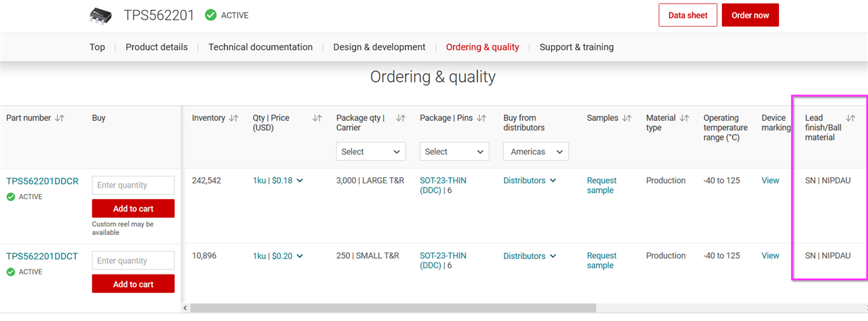Sort by Material type column
Screen dimensions: 868x321
coord(684,119)
